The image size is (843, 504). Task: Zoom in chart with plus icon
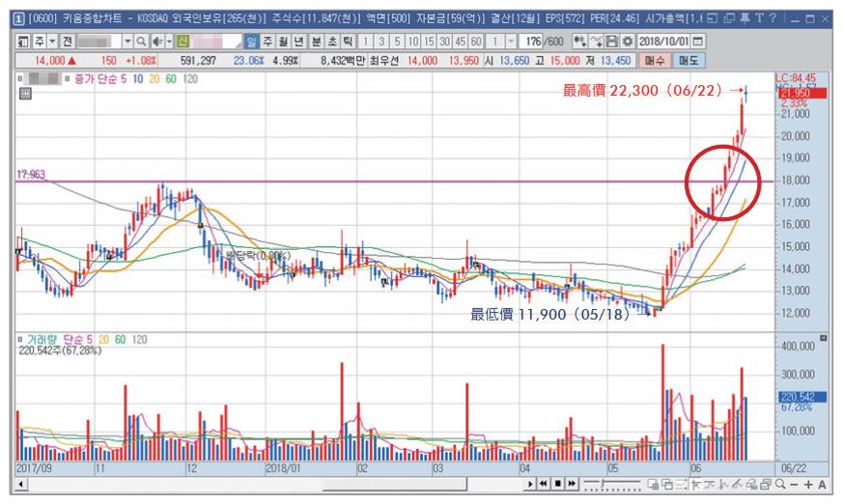[x=808, y=484]
